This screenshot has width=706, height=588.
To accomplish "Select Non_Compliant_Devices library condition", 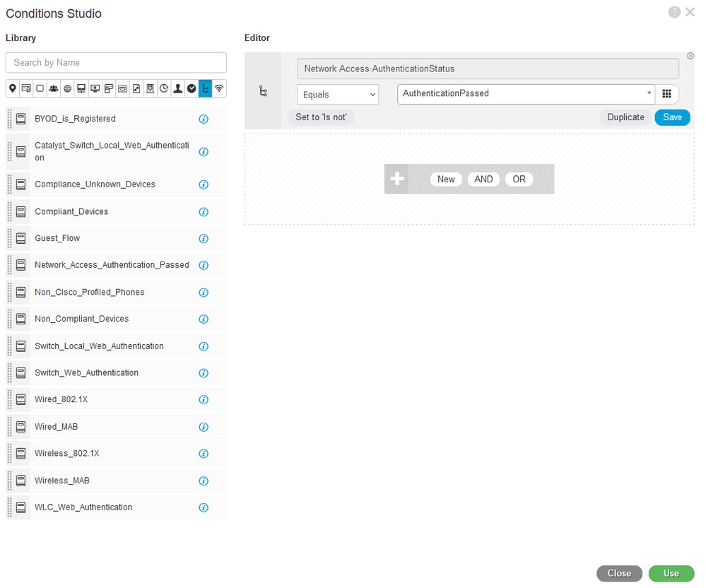I will (x=116, y=319).
